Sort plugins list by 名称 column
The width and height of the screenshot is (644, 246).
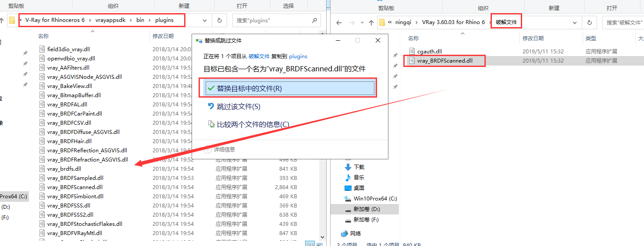[x=43, y=36]
